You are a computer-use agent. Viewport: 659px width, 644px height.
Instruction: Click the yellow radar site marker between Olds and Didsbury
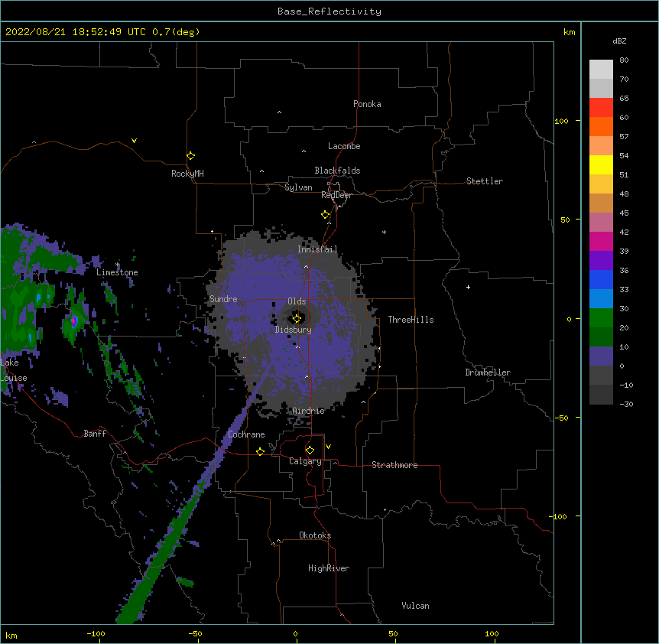[297, 318]
